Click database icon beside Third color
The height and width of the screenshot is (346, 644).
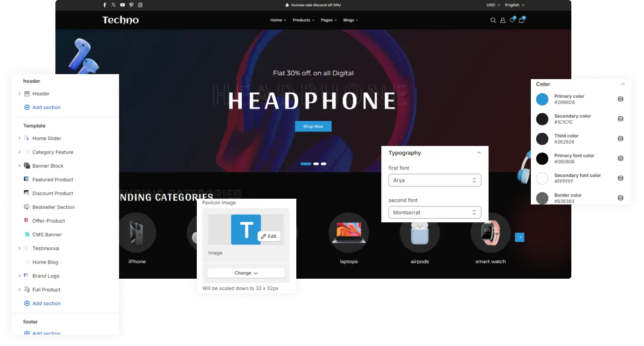pyautogui.click(x=620, y=139)
